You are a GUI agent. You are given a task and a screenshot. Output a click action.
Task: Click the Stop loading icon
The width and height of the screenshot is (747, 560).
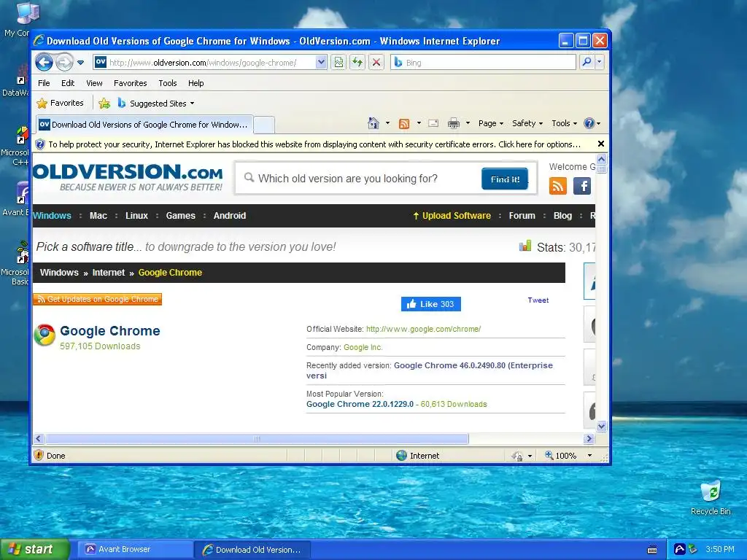[376, 63]
